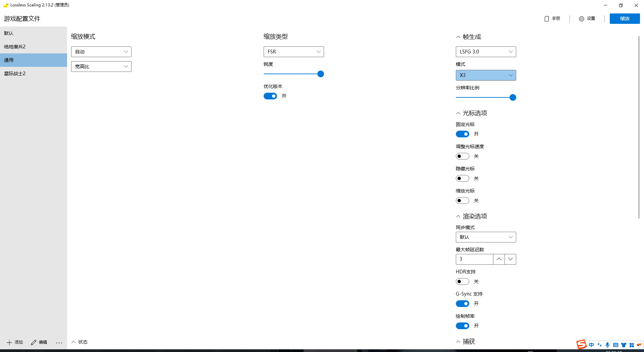Click the 编辑 pencil icon
Viewport: 644px width, 352px height.
point(34,342)
